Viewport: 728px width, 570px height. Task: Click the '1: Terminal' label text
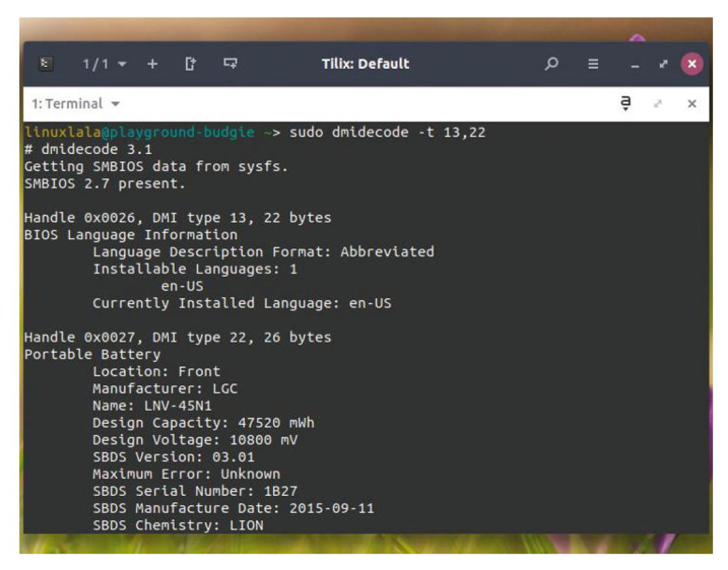click(67, 104)
